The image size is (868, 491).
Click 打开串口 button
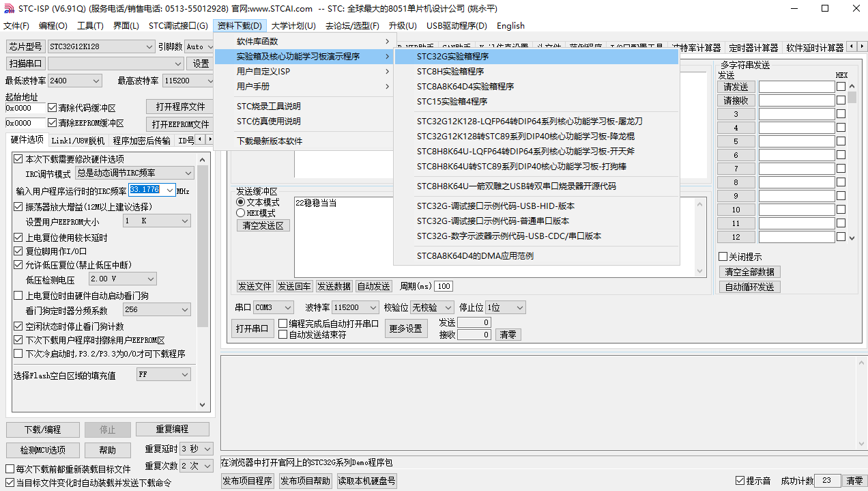click(x=252, y=328)
